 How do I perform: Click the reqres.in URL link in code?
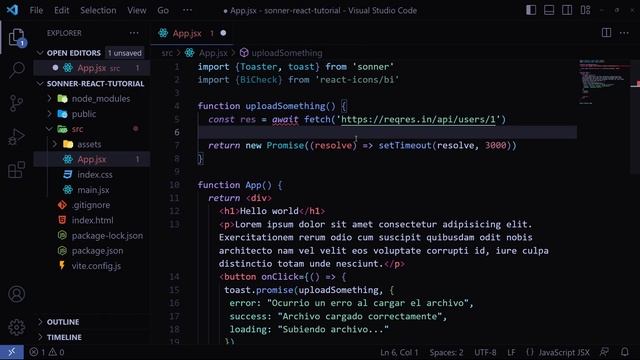[x=418, y=119]
